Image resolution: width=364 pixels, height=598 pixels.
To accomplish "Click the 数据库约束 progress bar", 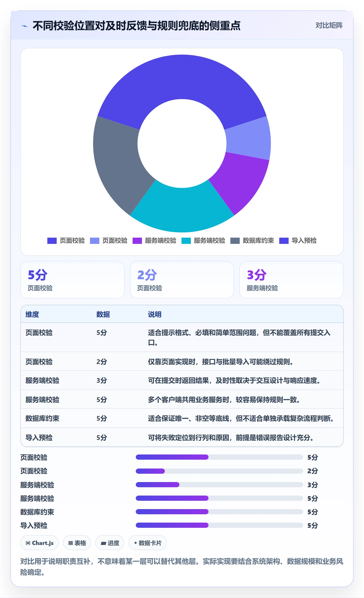I will coord(219,512).
